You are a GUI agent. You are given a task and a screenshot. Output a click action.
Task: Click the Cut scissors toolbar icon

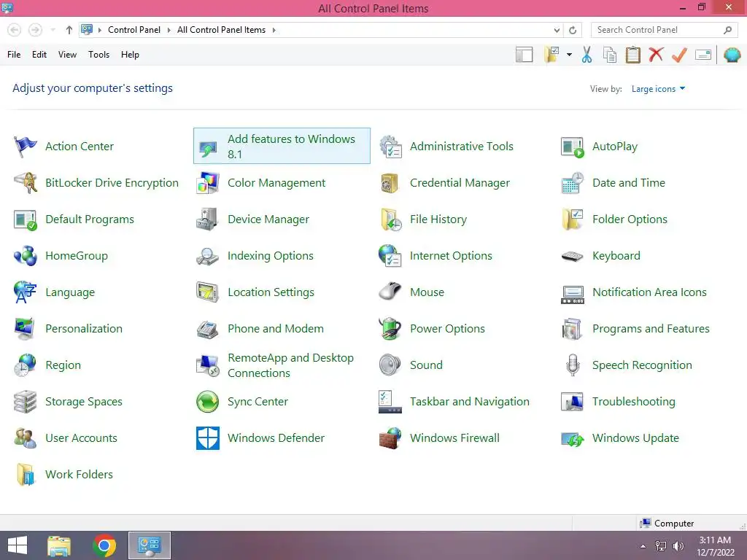(x=587, y=55)
